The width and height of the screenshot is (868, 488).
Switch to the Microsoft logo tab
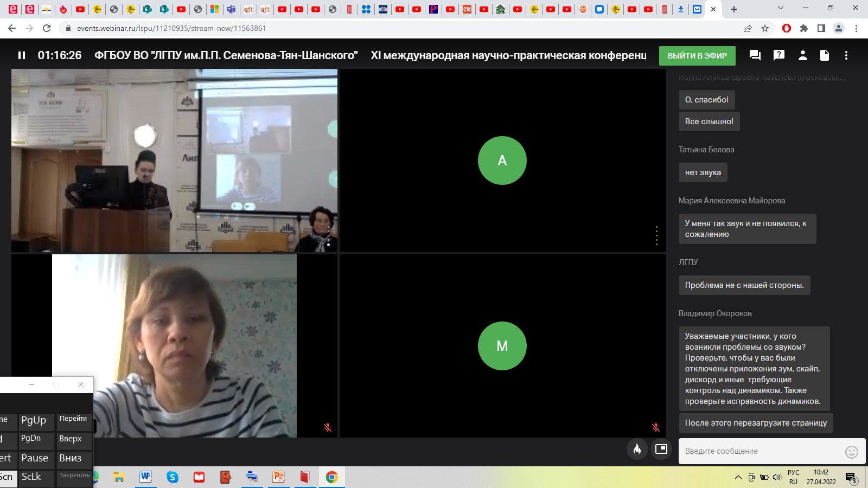[x=215, y=9]
